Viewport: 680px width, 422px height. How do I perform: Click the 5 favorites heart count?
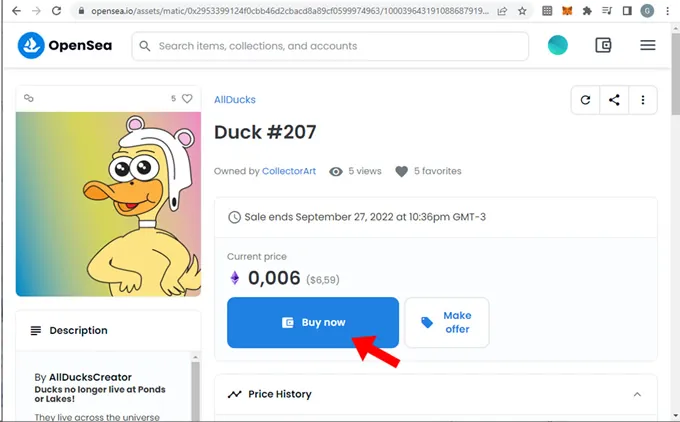428,171
